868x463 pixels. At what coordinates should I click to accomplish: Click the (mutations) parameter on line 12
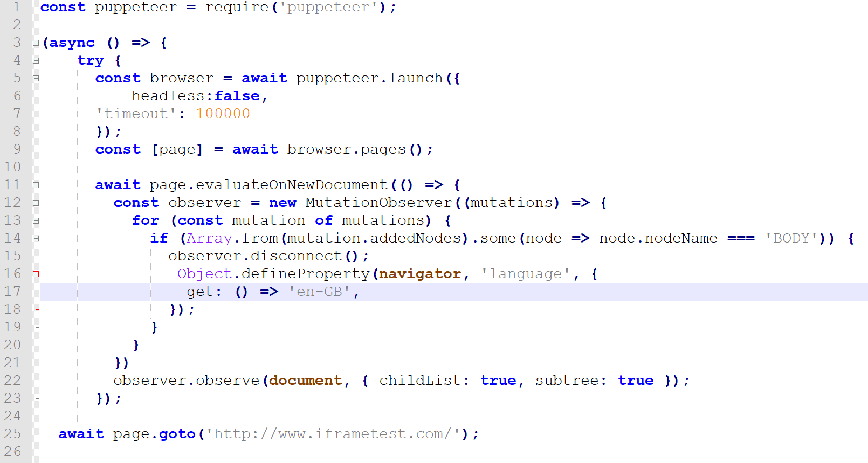click(512, 203)
